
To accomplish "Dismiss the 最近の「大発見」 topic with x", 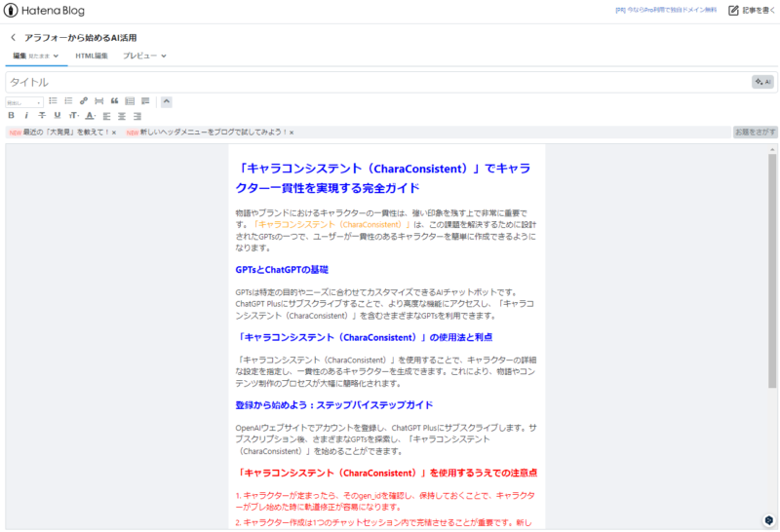I will (x=114, y=133).
